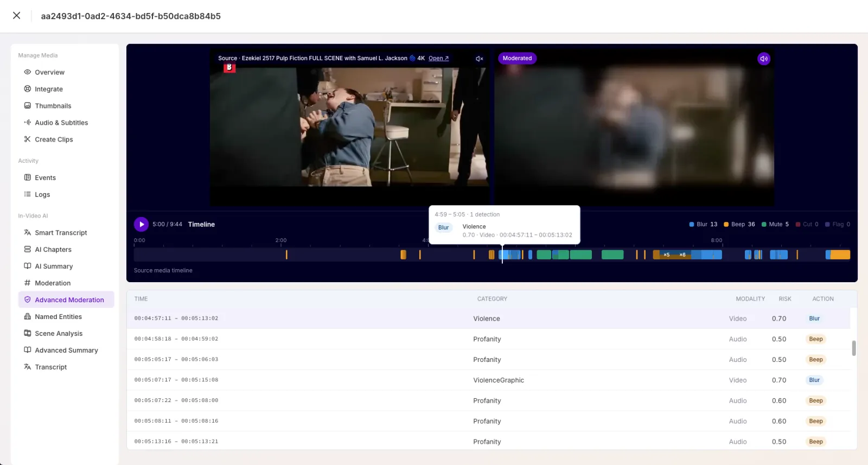Image resolution: width=868 pixels, height=465 pixels.
Task: Select the Profanity row at 00:05:05:17
Action: [x=488, y=360]
